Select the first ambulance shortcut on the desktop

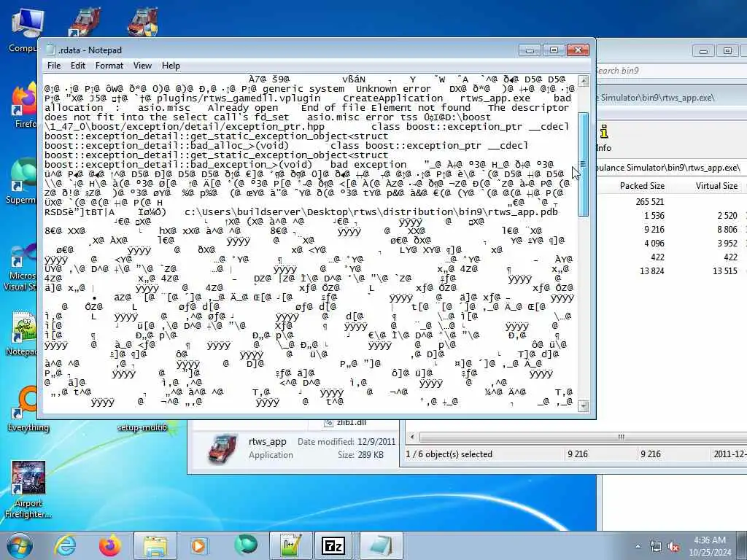point(85,21)
